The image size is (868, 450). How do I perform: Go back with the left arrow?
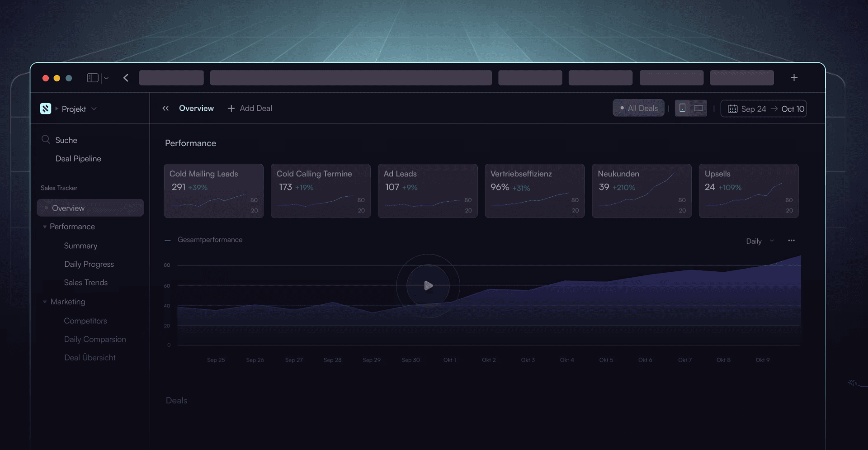126,78
